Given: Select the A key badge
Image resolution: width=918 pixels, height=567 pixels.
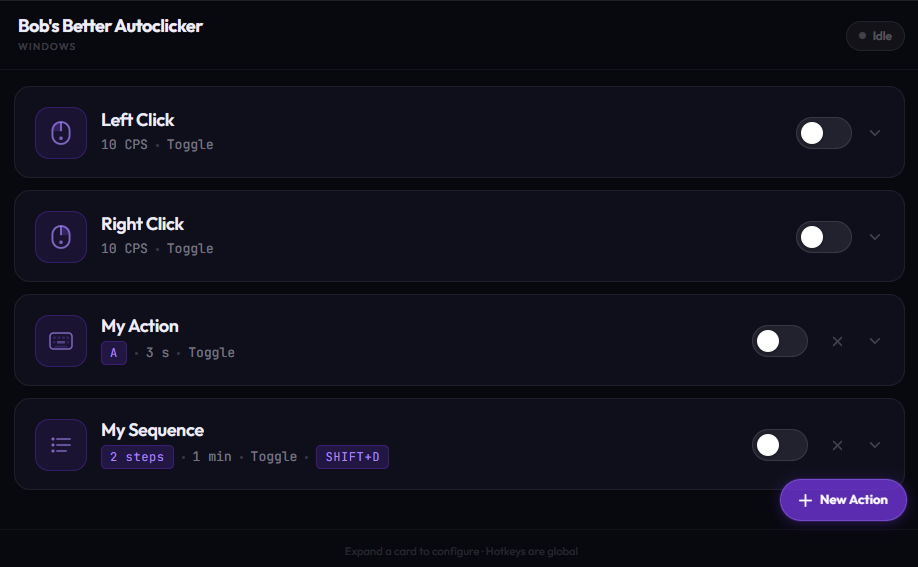Looking at the screenshot, I should coord(114,353).
